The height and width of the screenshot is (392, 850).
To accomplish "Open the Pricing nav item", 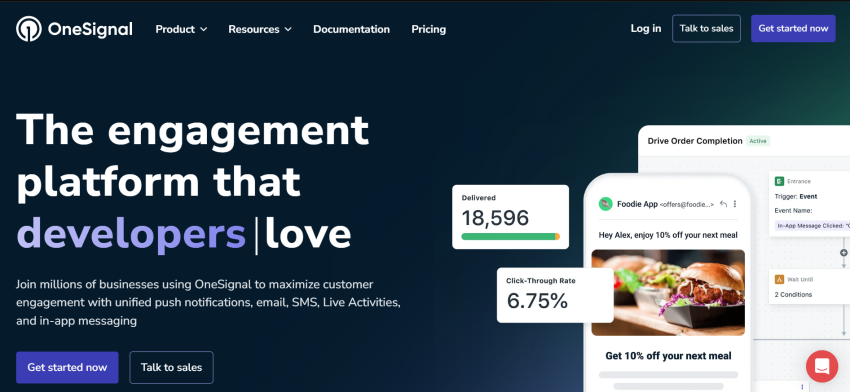I will click(428, 29).
